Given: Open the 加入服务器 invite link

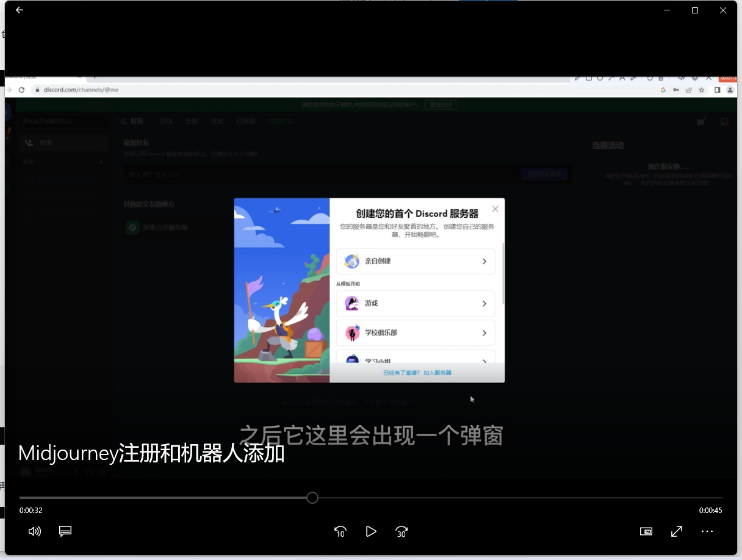Looking at the screenshot, I should (x=437, y=372).
